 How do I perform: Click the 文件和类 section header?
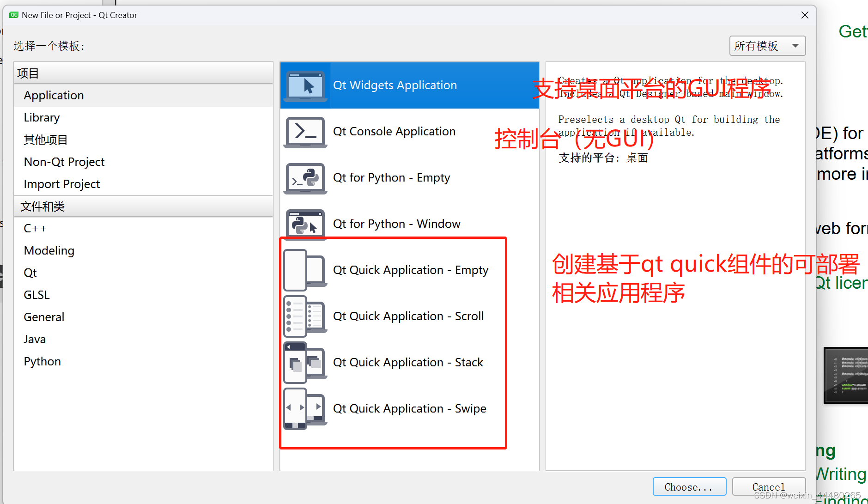pos(144,206)
